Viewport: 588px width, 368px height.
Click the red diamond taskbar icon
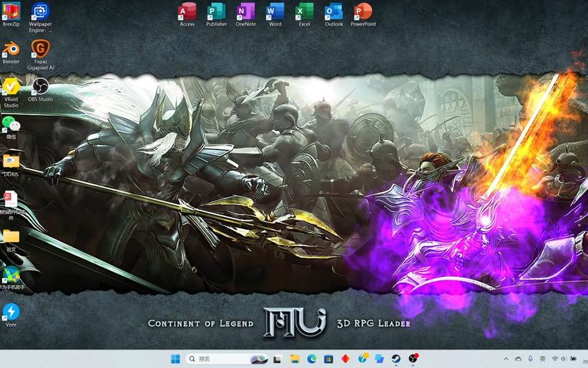[x=345, y=359]
